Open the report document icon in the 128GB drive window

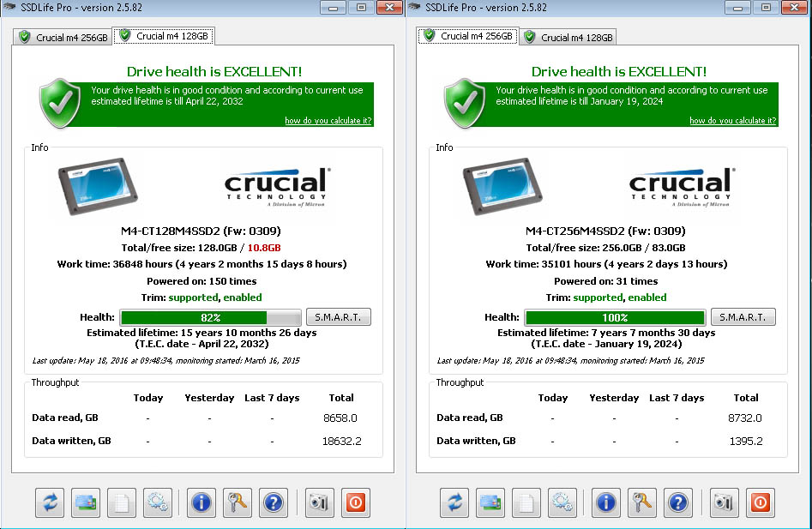pyautogui.click(x=122, y=502)
